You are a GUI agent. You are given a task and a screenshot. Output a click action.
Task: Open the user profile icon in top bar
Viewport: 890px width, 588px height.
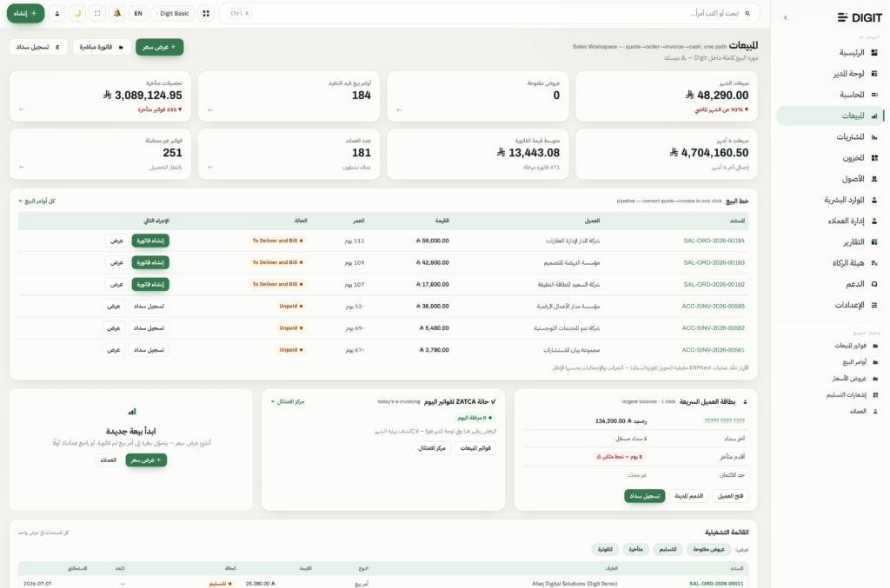(x=56, y=13)
